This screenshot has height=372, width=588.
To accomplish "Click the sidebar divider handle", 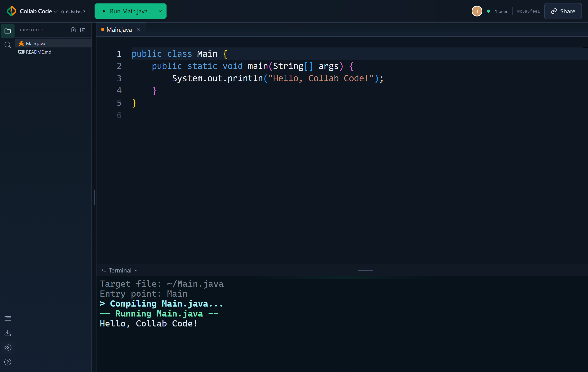I will 94,197.
